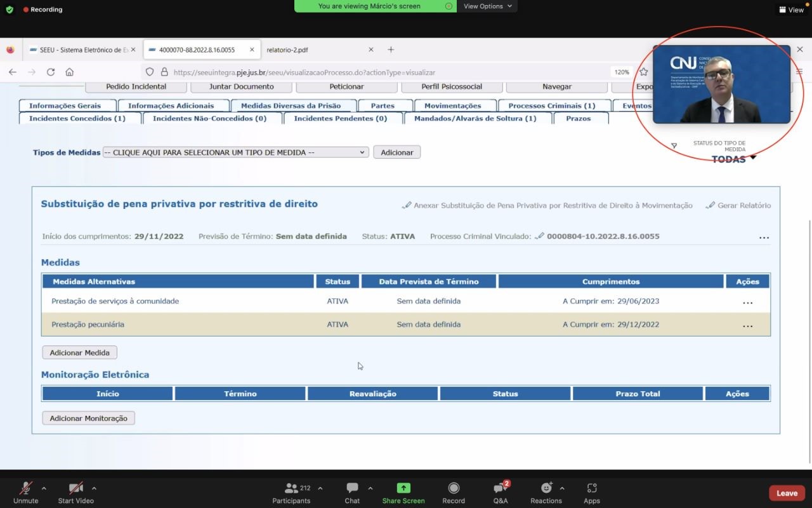Start video from the Zoom toolbar

tap(76, 488)
